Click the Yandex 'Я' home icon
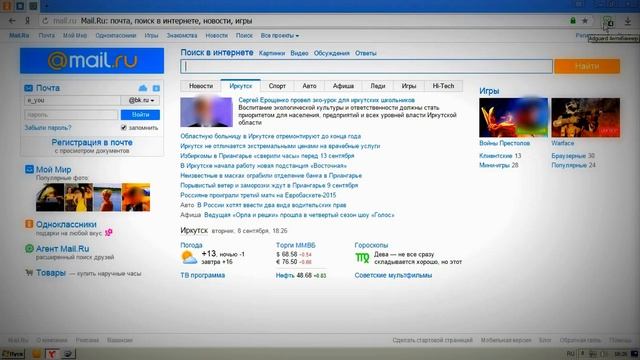Image resolution: width=640 pixels, height=360 pixels. pos(27,21)
